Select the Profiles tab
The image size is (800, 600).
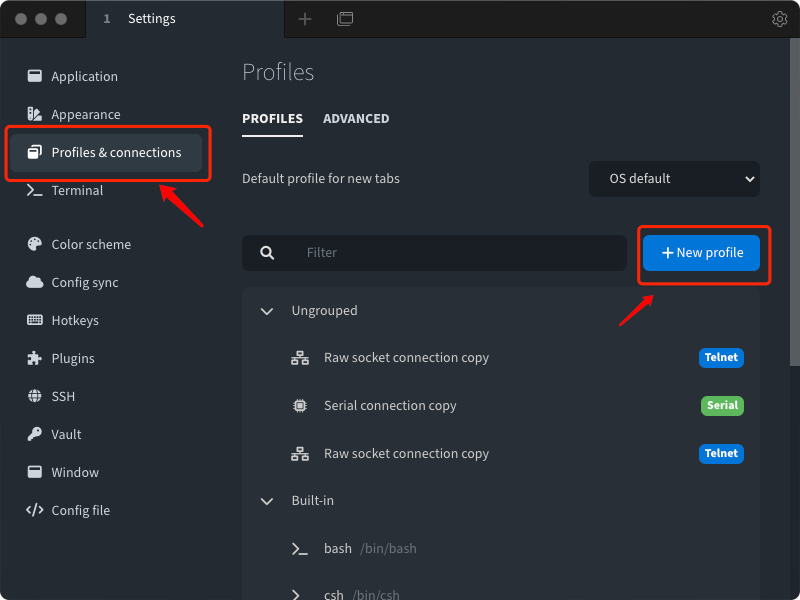[272, 118]
